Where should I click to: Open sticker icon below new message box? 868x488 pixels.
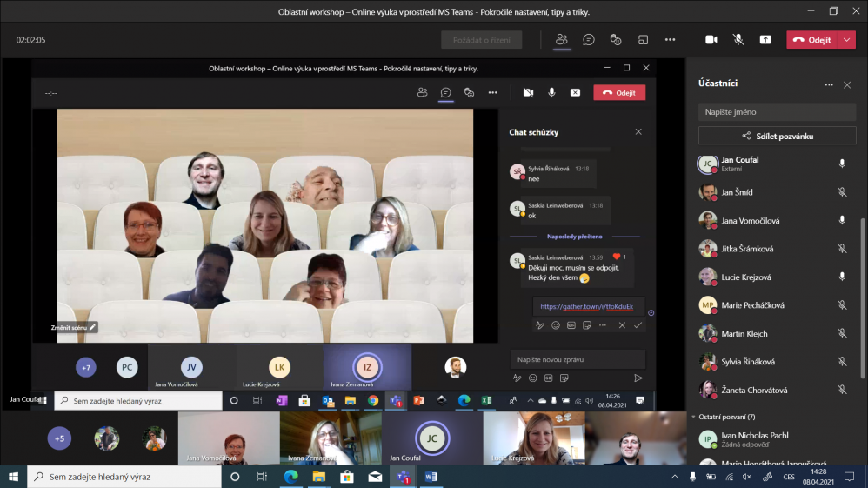click(x=564, y=378)
